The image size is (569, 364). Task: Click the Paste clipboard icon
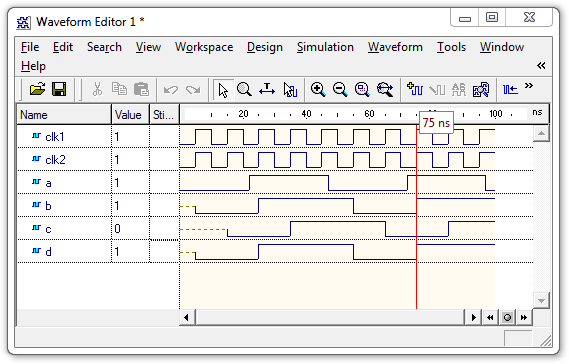[142, 89]
